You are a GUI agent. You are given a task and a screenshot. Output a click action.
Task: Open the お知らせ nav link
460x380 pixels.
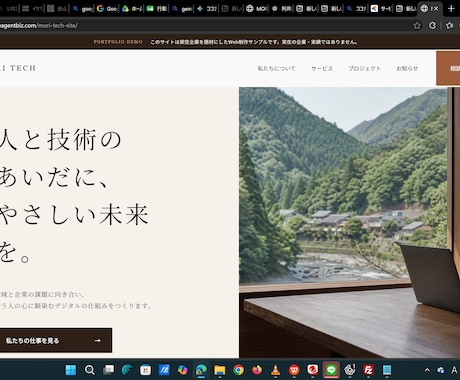click(407, 68)
